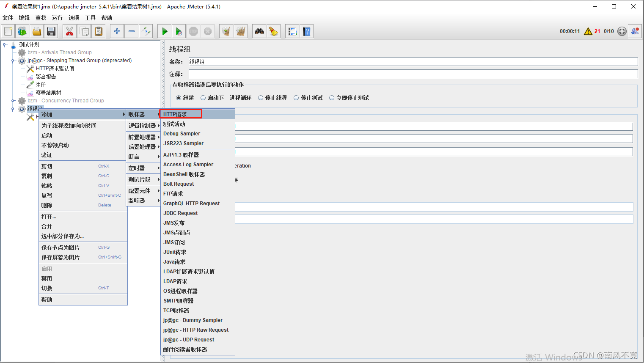
Task: Open the 文件 menu
Action: (8, 18)
